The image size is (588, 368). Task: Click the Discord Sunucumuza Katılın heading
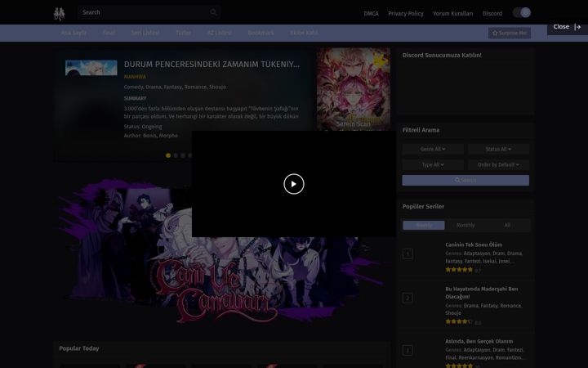(x=442, y=56)
